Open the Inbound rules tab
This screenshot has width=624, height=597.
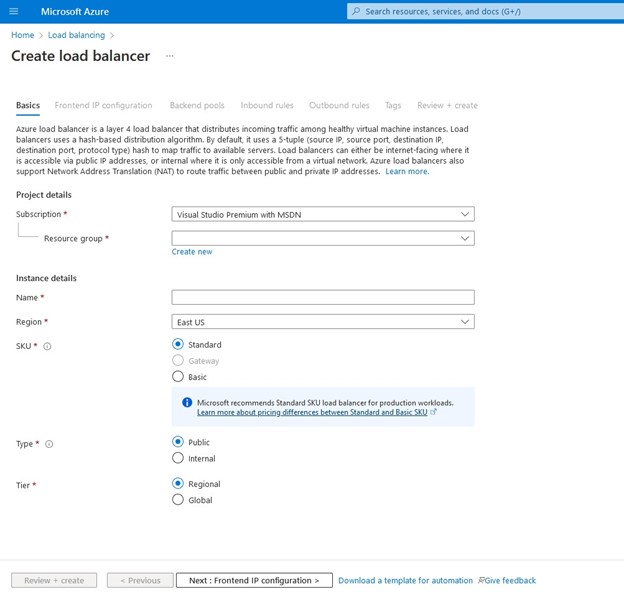coord(267,105)
